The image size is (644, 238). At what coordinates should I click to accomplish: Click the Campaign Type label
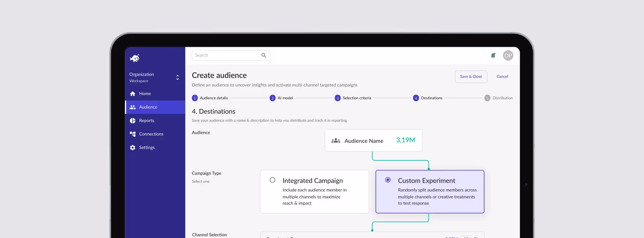click(x=207, y=173)
